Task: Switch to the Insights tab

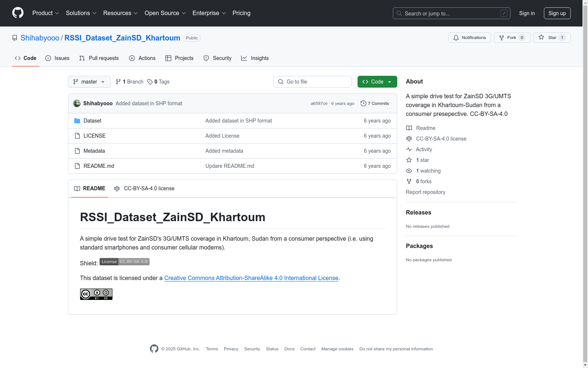Action: point(255,58)
